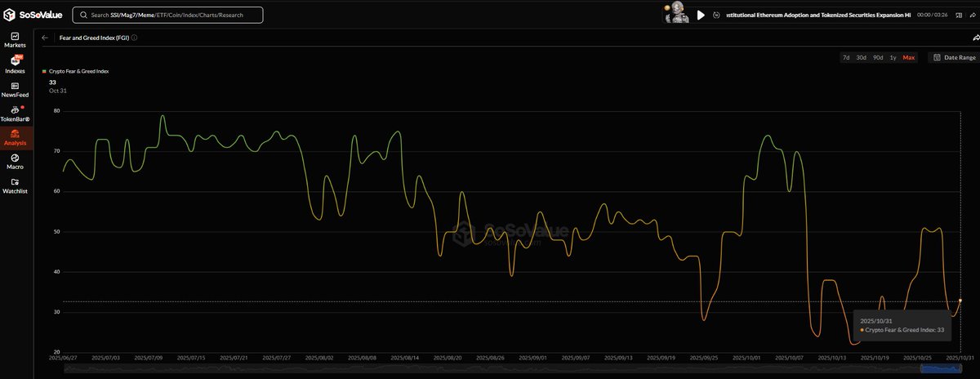Click the robot avatar in audio player

point(678,14)
